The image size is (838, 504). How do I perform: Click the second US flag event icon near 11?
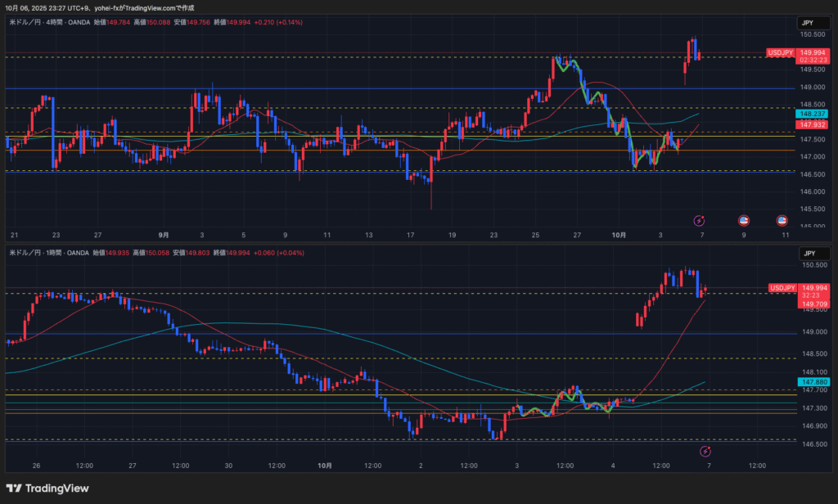tap(782, 220)
